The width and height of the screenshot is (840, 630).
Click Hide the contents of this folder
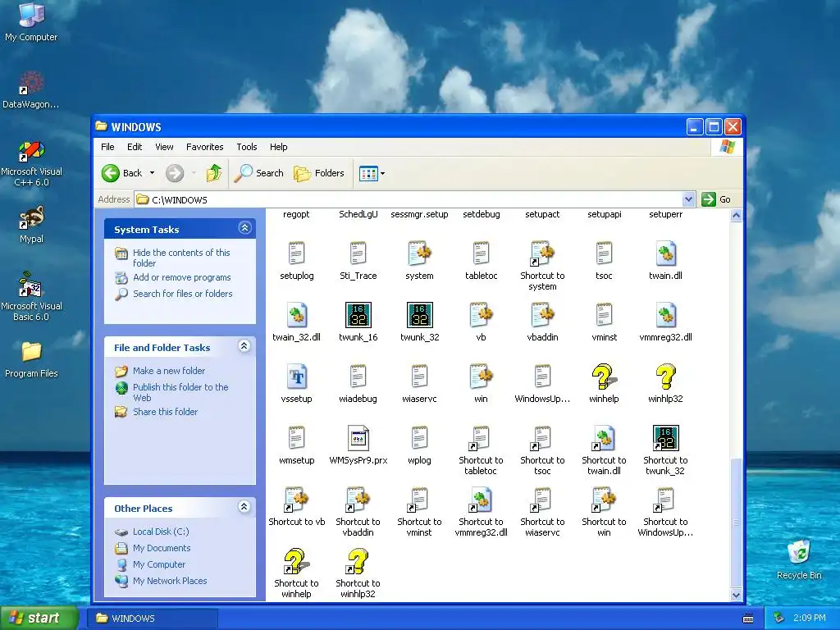coord(181,258)
